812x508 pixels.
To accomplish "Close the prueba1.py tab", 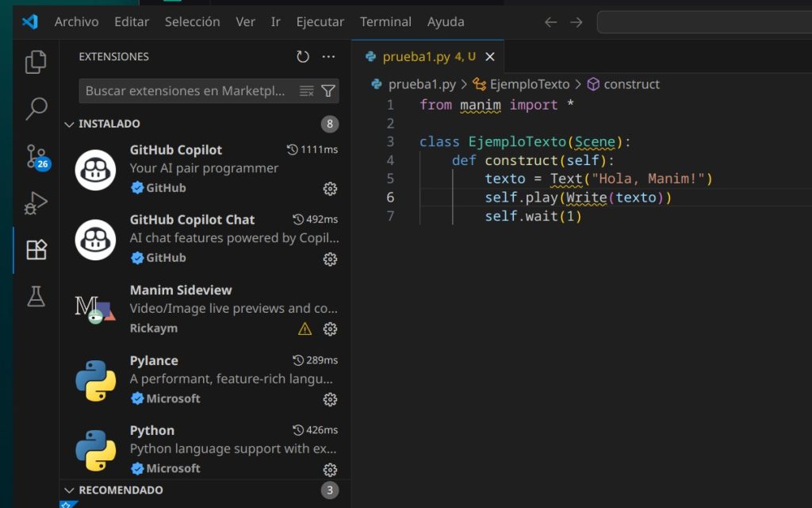I will coord(490,56).
